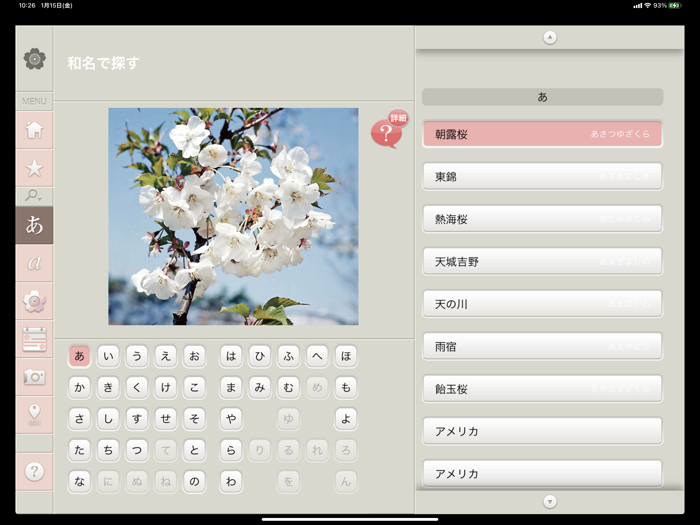Screen dimensions: 700x525
Task: Switch to alphabetical name search tab
Action: (x=34, y=263)
